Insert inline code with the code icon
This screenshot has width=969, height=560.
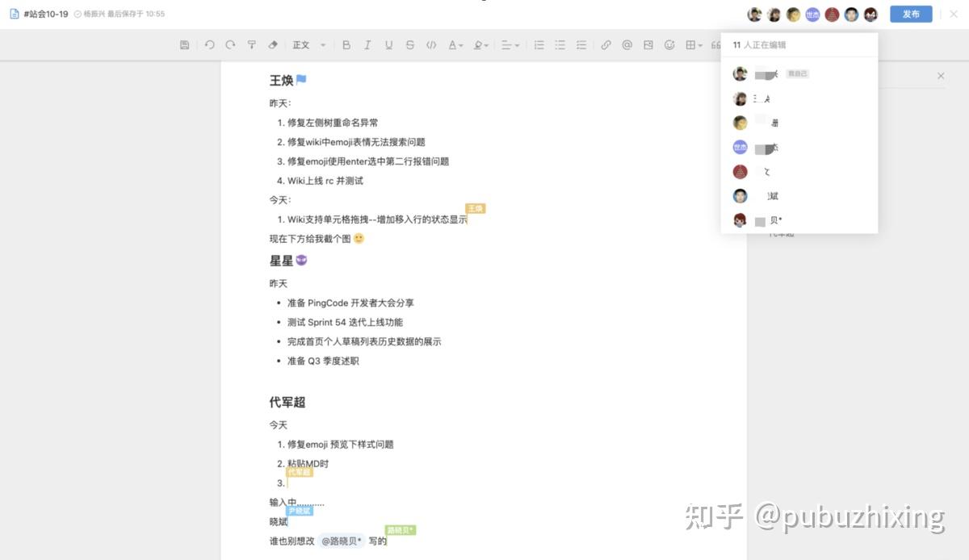(431, 45)
